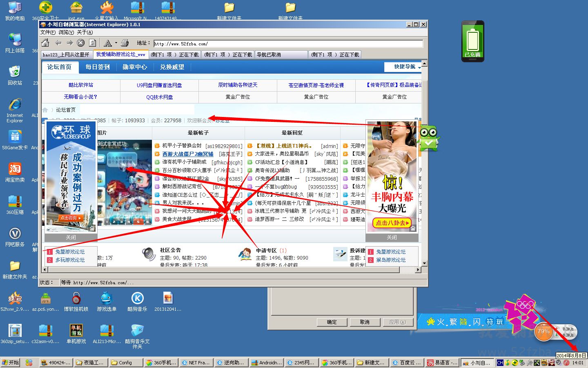
Task: Refresh the page using the reload icon
Action: tap(93, 43)
